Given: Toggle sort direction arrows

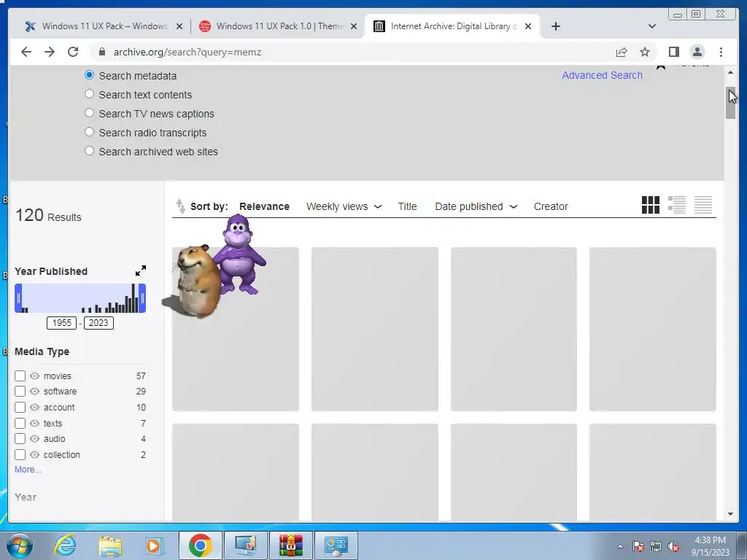Looking at the screenshot, I should (x=180, y=206).
